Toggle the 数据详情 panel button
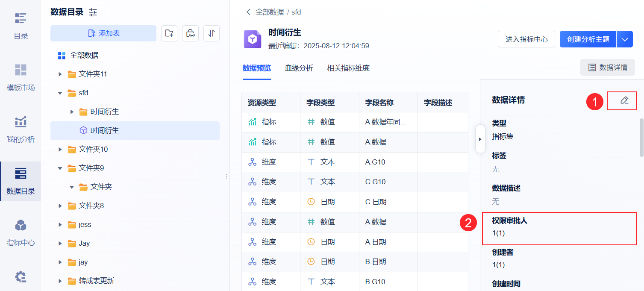This screenshot has height=291, width=644. [x=607, y=67]
